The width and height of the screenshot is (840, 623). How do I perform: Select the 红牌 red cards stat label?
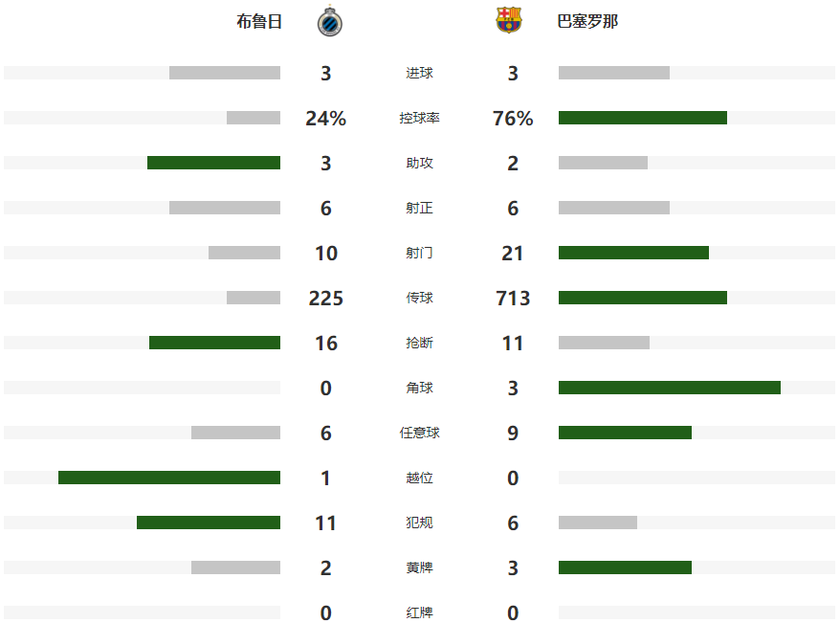coord(419,612)
